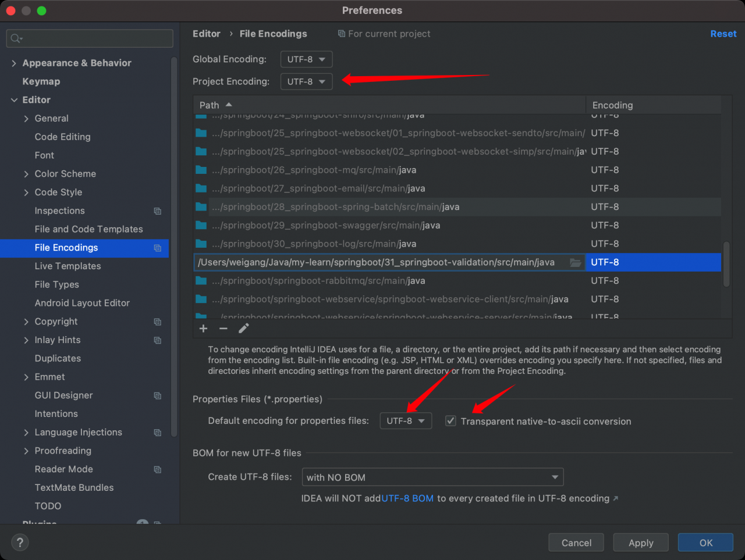
Task: Click the project-level icon beside Copyright
Action: click(157, 322)
